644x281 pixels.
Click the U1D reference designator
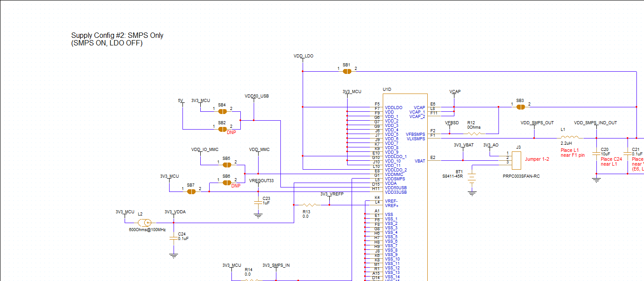387,90
